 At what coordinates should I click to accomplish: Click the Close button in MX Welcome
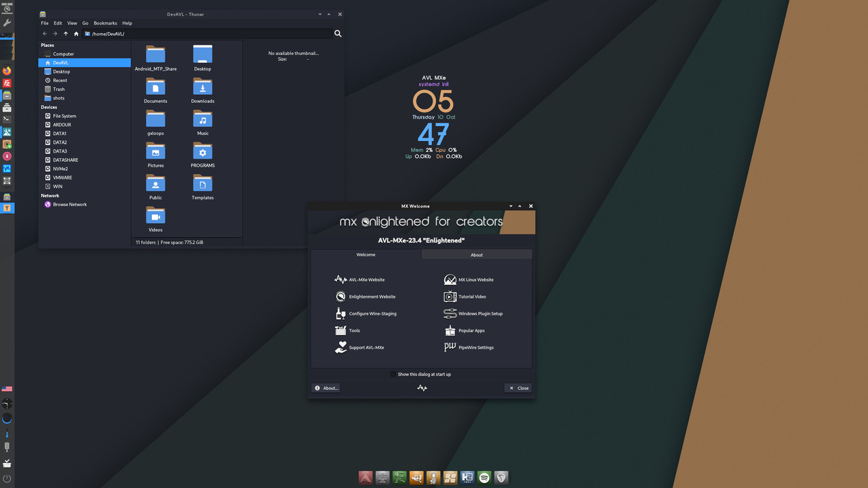click(518, 388)
